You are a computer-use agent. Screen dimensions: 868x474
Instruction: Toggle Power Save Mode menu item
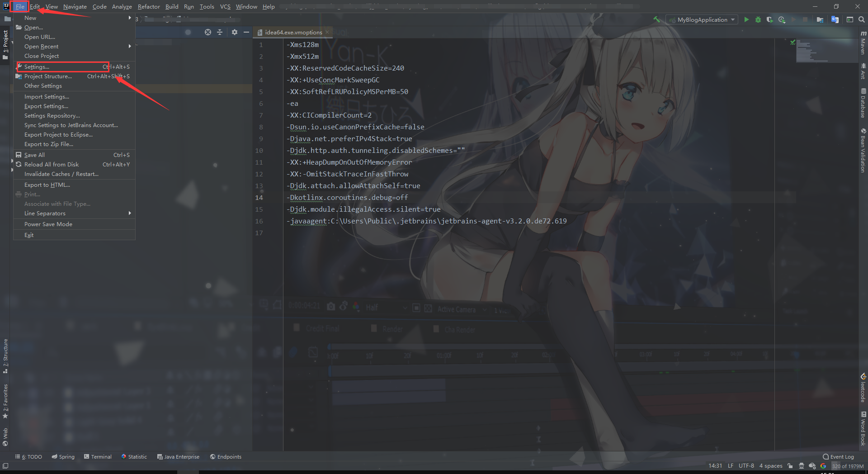pos(75,224)
